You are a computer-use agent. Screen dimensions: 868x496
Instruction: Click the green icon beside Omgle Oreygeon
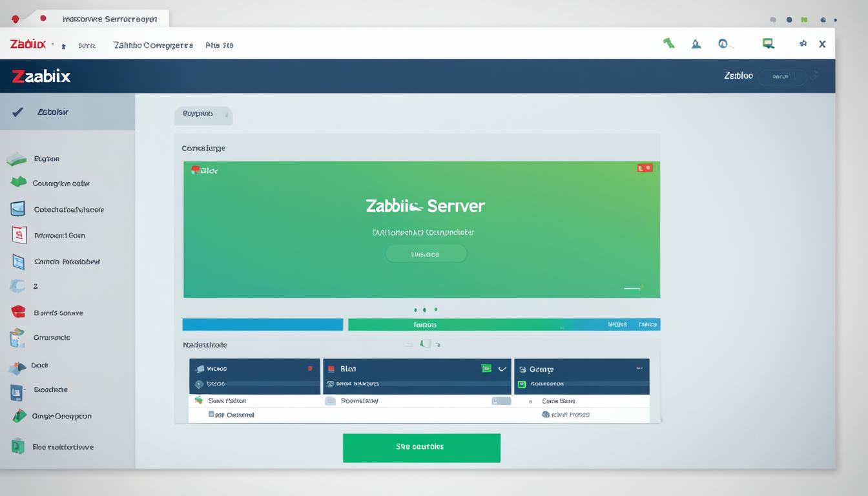pyautogui.click(x=19, y=417)
